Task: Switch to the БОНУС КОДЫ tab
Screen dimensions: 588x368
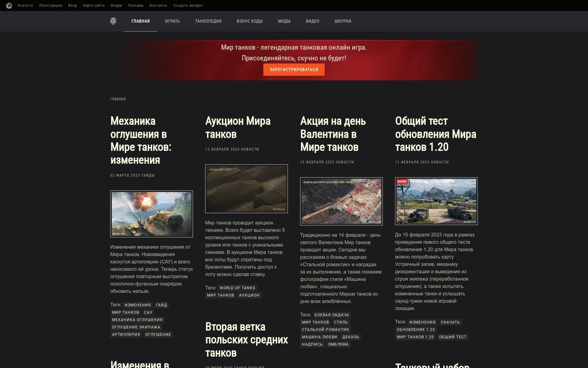Action: [249, 21]
